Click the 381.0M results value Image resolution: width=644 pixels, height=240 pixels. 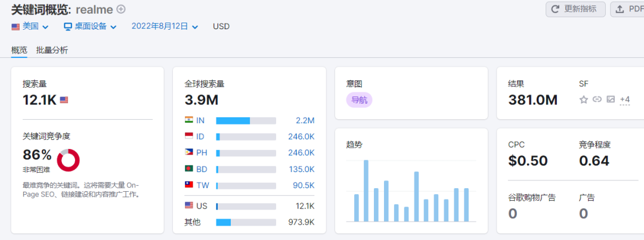[532, 99]
